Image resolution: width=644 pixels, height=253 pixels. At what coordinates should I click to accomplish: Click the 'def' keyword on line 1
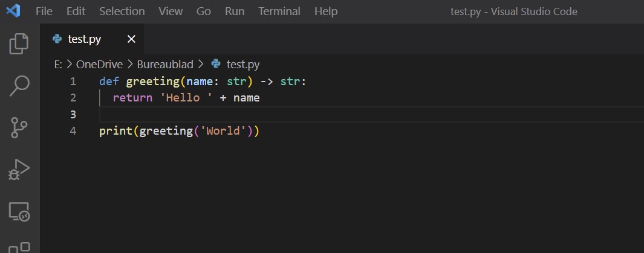pos(109,82)
